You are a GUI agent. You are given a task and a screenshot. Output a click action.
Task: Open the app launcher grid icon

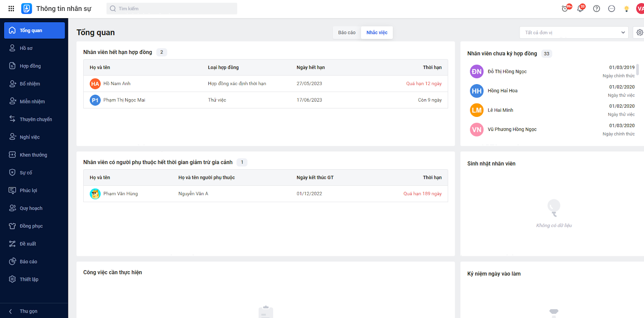(11, 8)
